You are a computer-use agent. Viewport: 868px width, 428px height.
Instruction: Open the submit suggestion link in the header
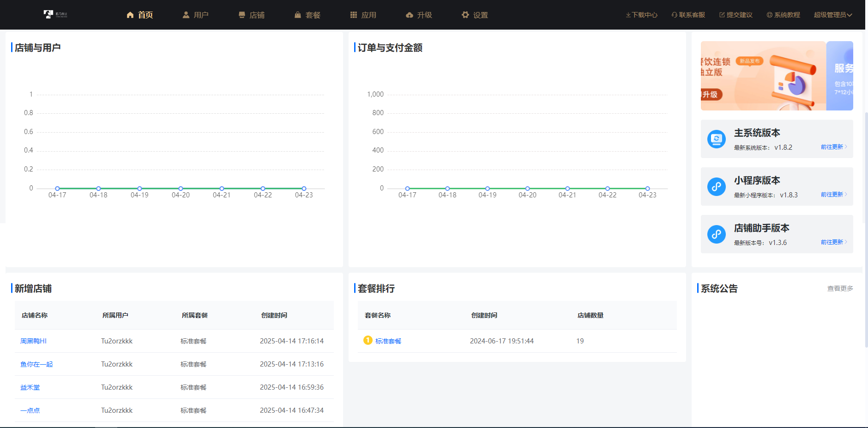(x=735, y=15)
